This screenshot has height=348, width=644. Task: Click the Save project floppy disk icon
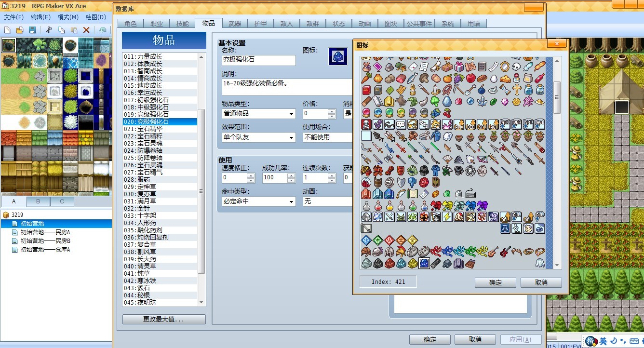pos(32,30)
